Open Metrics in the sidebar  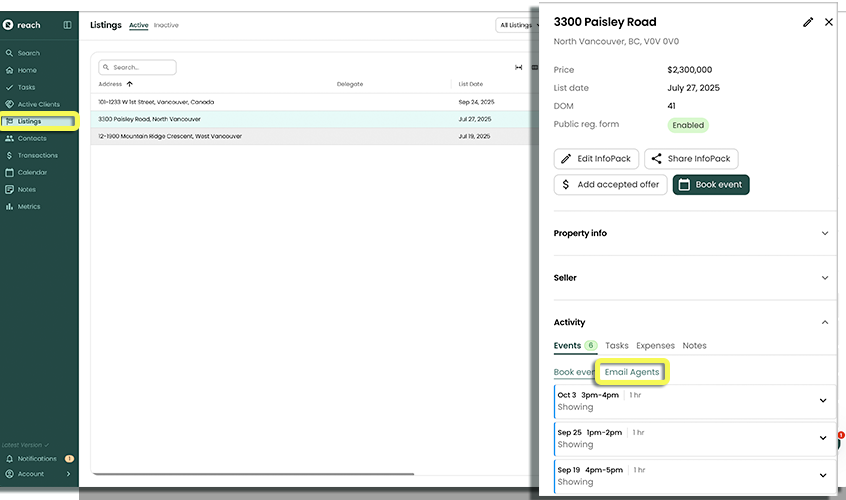pyautogui.click(x=29, y=206)
